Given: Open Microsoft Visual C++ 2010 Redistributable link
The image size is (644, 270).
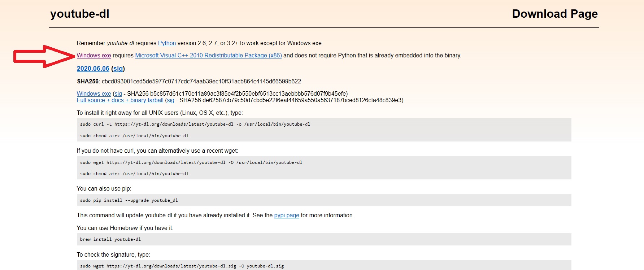Looking at the screenshot, I should 208,56.
